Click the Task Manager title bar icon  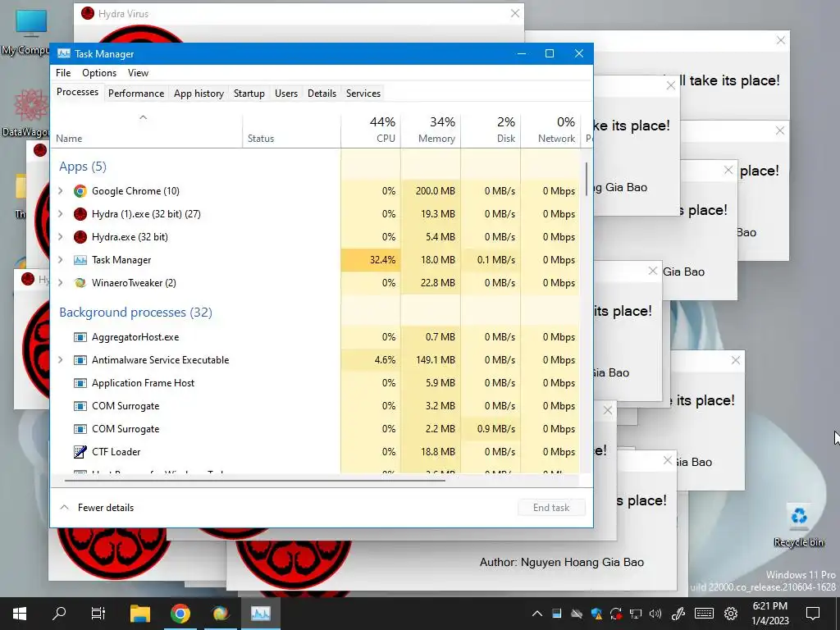tap(64, 53)
